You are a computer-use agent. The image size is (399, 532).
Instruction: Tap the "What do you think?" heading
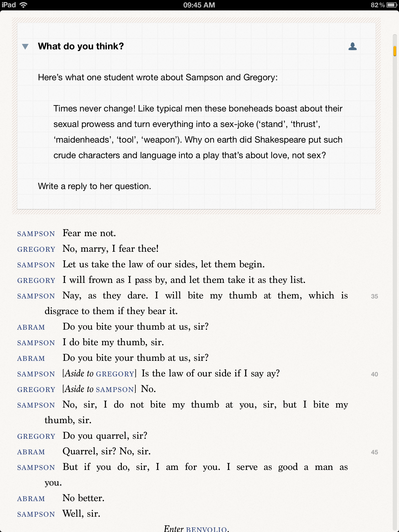point(81,46)
